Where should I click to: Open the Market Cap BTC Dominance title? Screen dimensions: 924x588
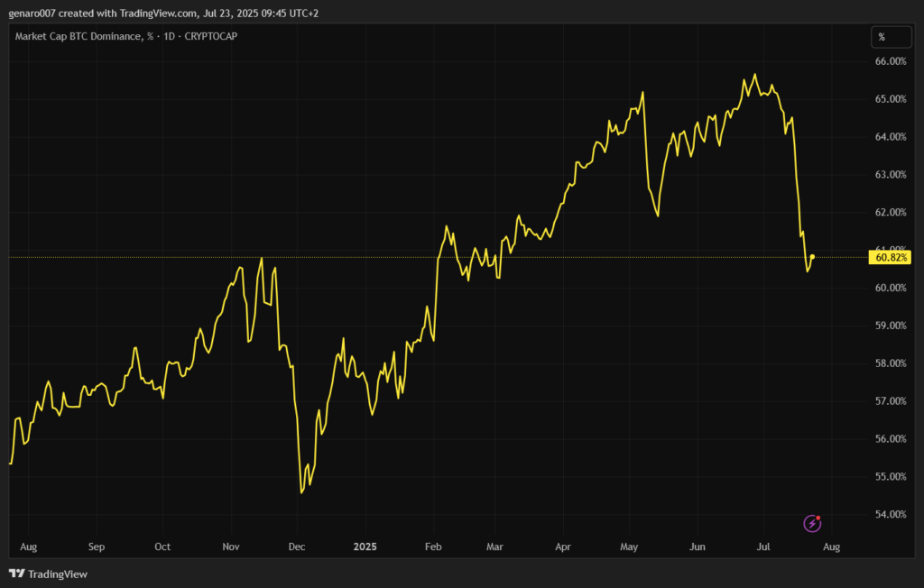[79, 36]
